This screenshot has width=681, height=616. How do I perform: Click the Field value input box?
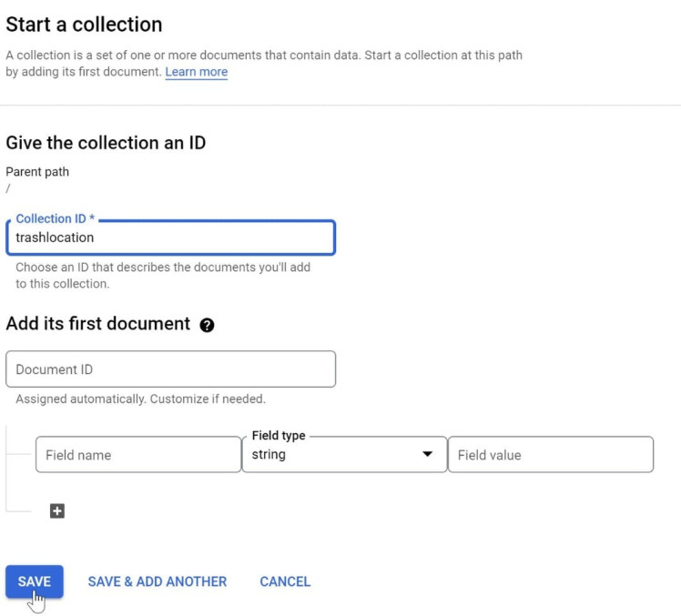pos(550,455)
